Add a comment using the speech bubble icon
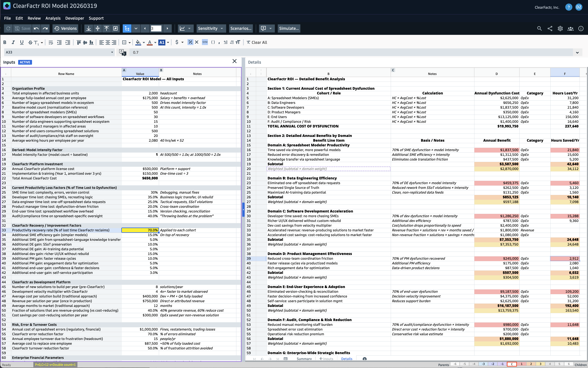Screen dimensions: 588x368 264,28
